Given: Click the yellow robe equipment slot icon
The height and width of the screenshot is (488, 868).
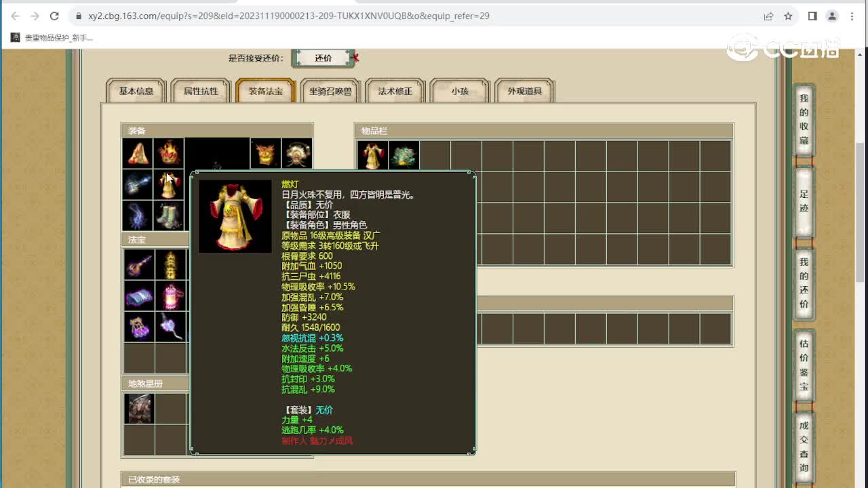Looking at the screenshot, I should click(169, 185).
